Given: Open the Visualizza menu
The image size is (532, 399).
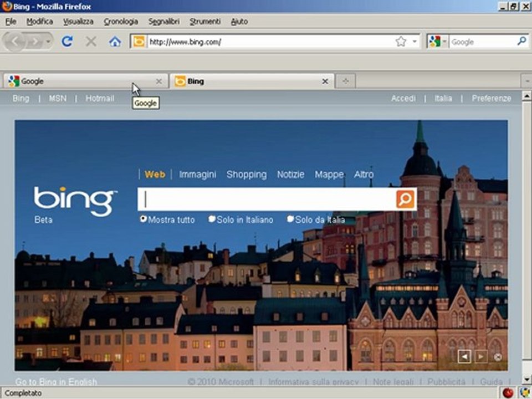Looking at the screenshot, I should coord(78,22).
